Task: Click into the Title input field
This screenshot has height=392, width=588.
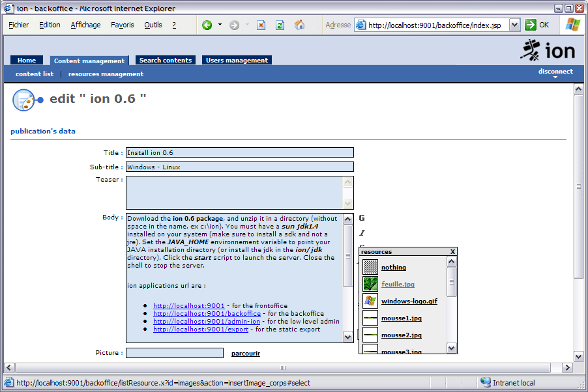Action: click(x=240, y=152)
